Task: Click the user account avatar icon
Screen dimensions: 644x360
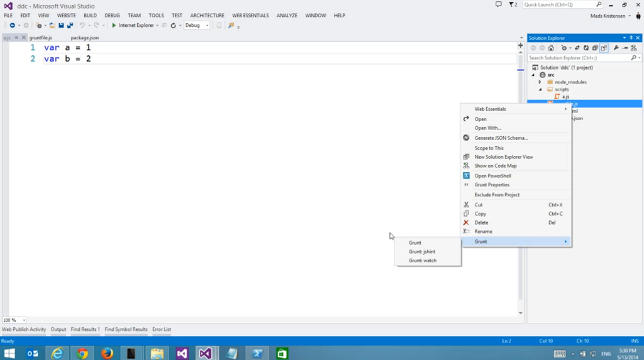Action: pos(638,16)
